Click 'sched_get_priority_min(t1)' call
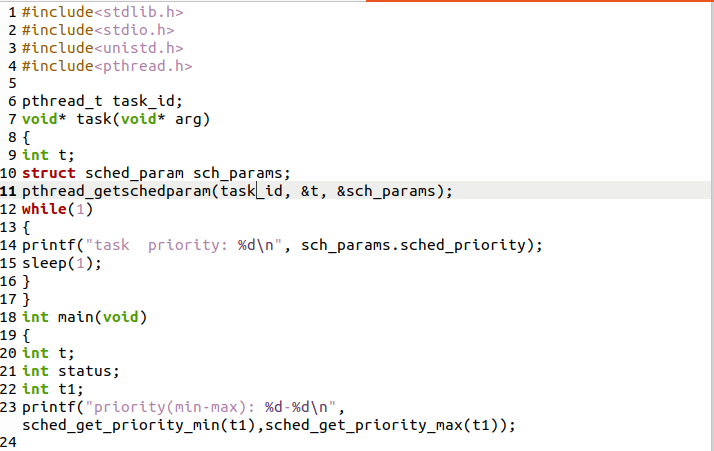714x451 pixels. point(138,425)
